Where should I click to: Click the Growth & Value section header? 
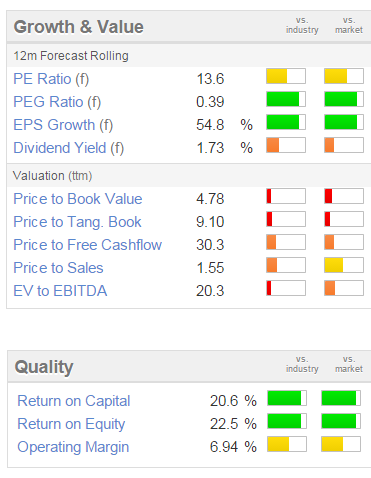[x=79, y=27]
